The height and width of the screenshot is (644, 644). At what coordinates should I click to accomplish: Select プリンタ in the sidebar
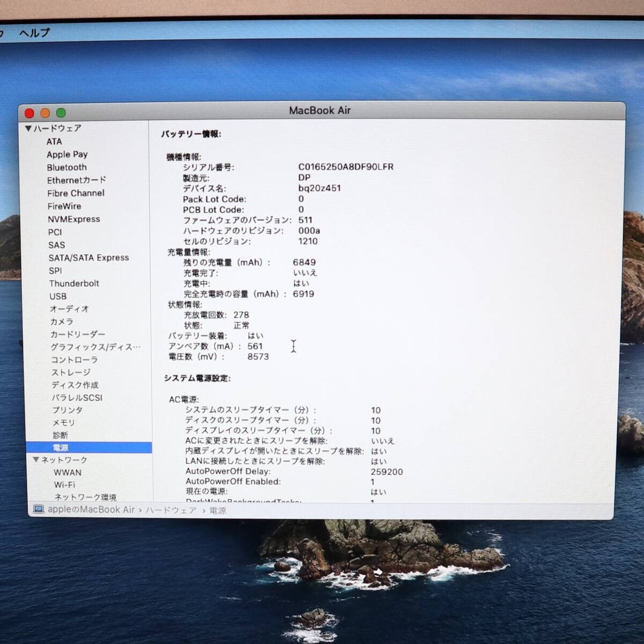pyautogui.click(x=68, y=410)
